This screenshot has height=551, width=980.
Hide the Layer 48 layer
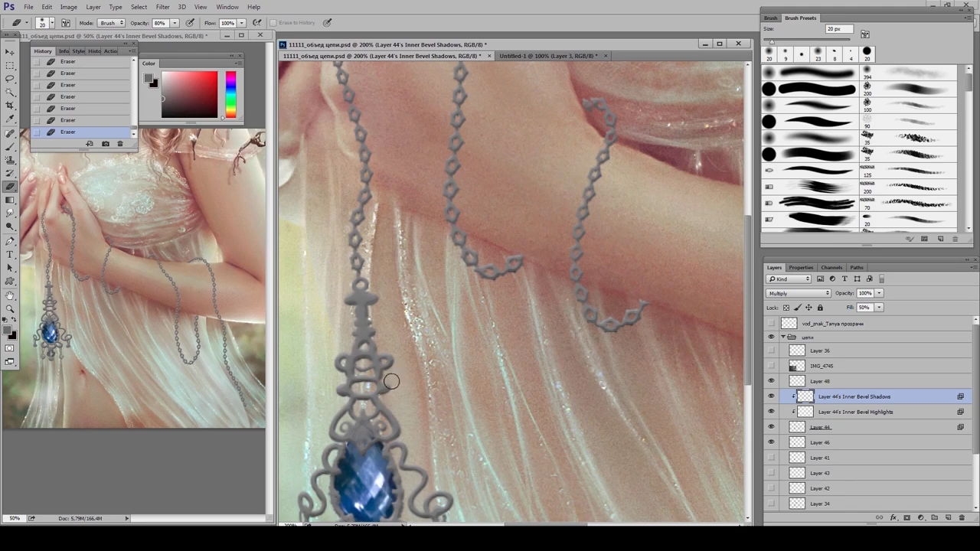pos(771,381)
